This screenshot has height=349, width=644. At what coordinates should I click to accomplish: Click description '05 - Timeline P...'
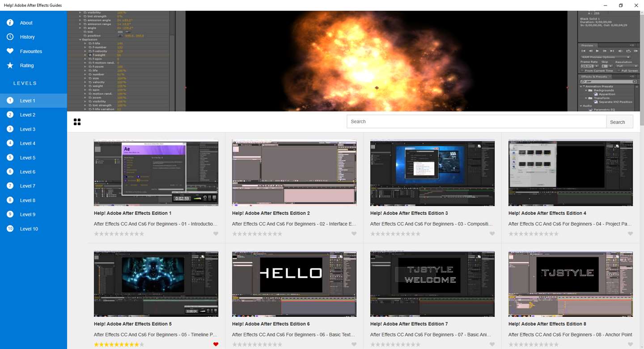[x=156, y=335]
